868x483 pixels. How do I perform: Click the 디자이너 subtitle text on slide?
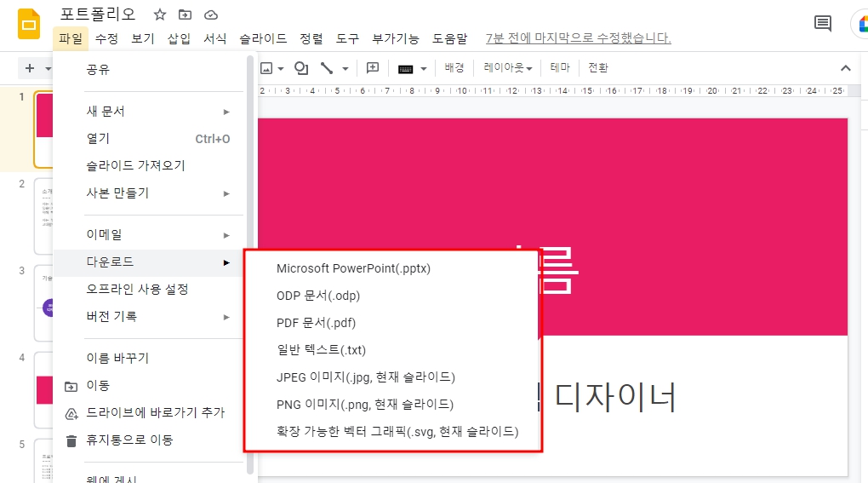coord(615,397)
